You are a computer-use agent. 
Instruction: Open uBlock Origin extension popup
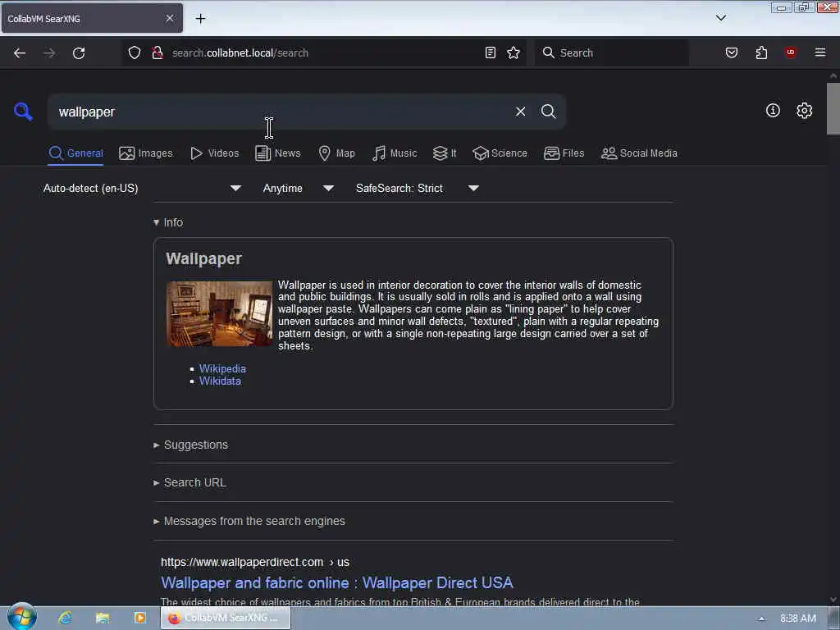[x=791, y=52]
